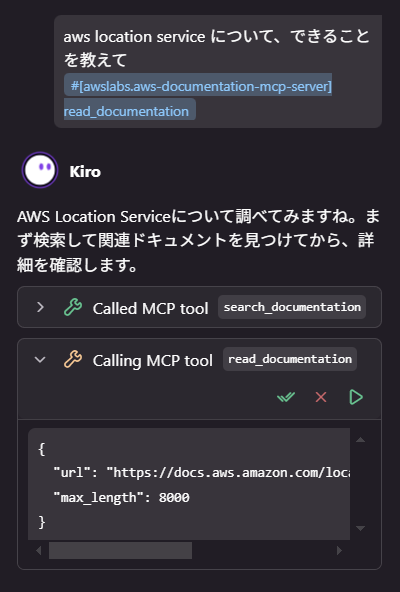Click the Called MCP tool row label
400x592 pixels.
[150, 308]
